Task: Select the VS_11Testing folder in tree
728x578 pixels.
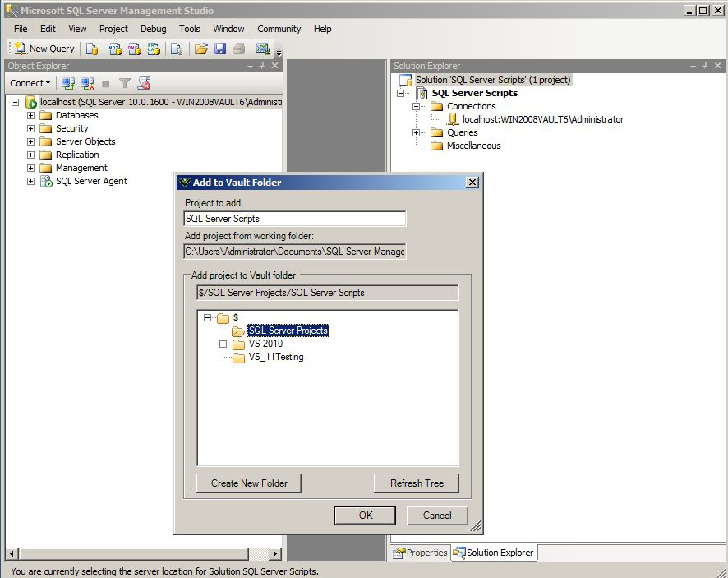Action: tap(276, 357)
